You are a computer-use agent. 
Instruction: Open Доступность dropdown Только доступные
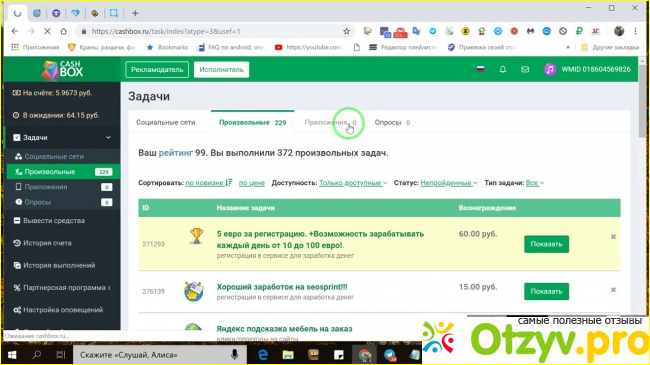click(x=353, y=183)
